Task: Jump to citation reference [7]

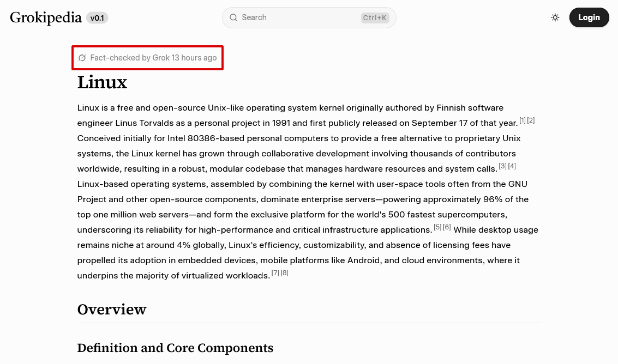Action: click(x=275, y=273)
